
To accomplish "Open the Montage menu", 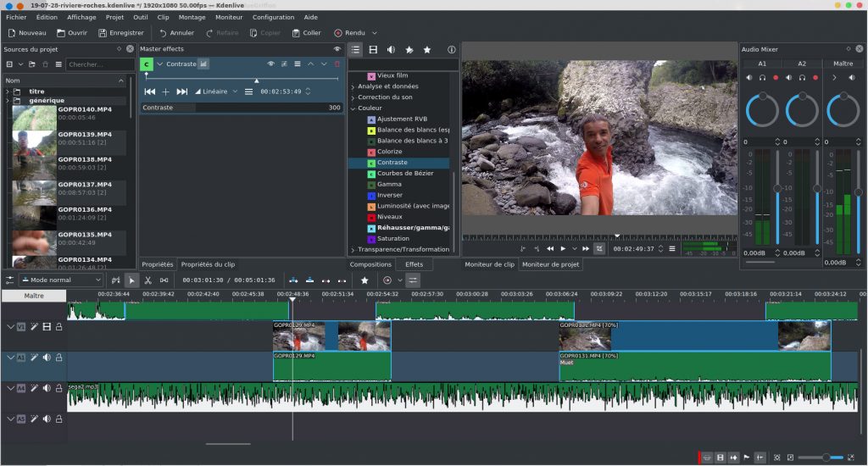I will [x=192, y=17].
